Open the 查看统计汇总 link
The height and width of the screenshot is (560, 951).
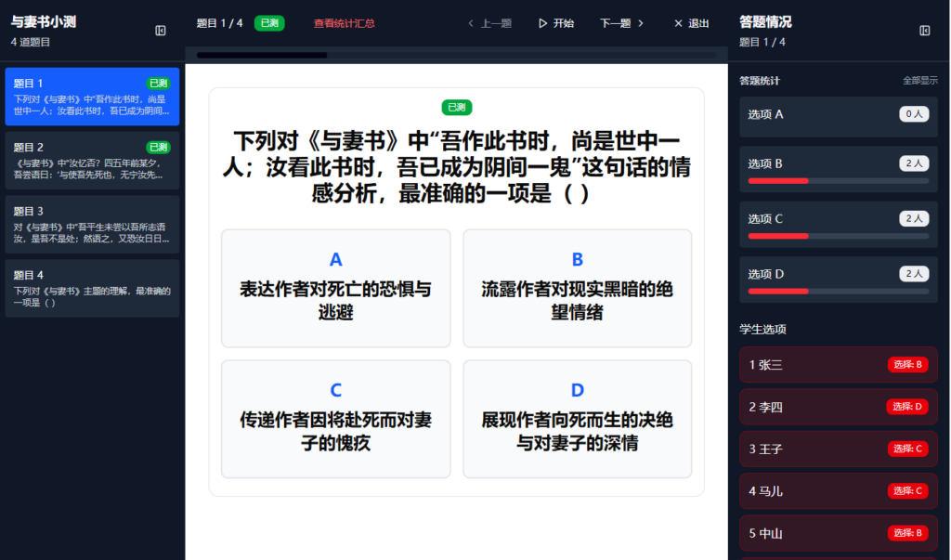[x=344, y=23]
